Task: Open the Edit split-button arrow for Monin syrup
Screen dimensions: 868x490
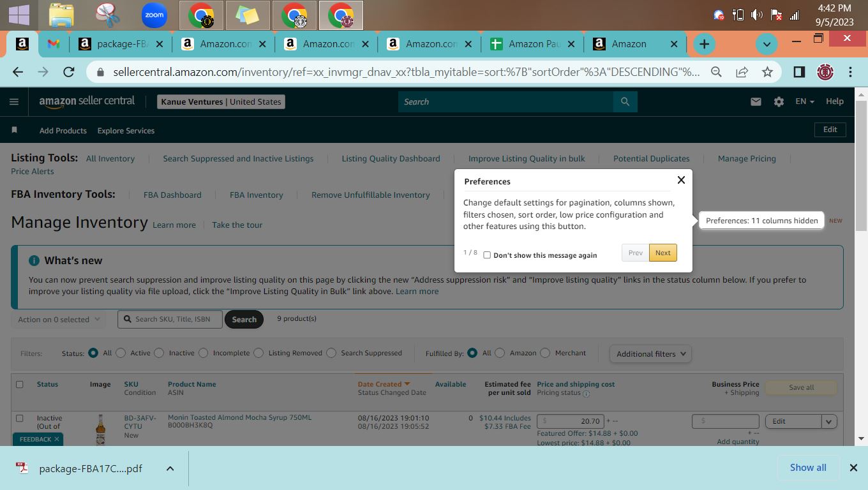Action: click(828, 421)
